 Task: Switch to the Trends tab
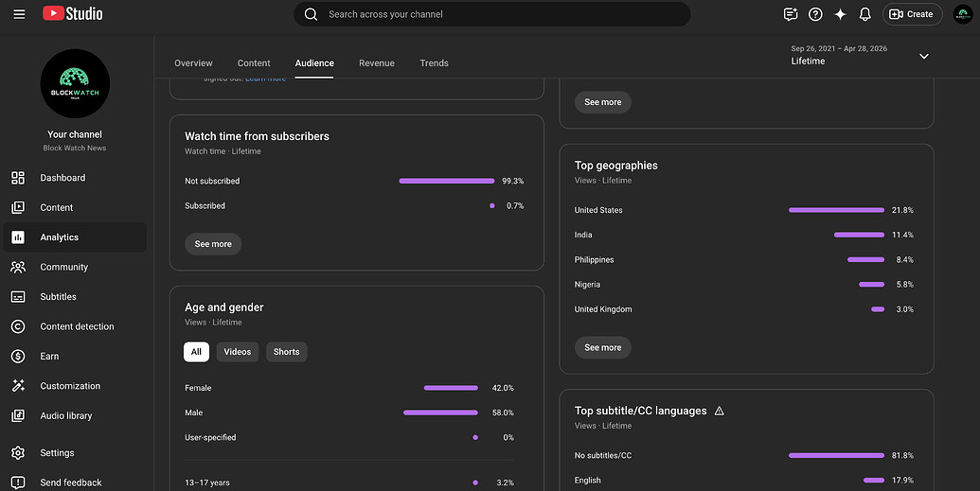pyautogui.click(x=435, y=63)
